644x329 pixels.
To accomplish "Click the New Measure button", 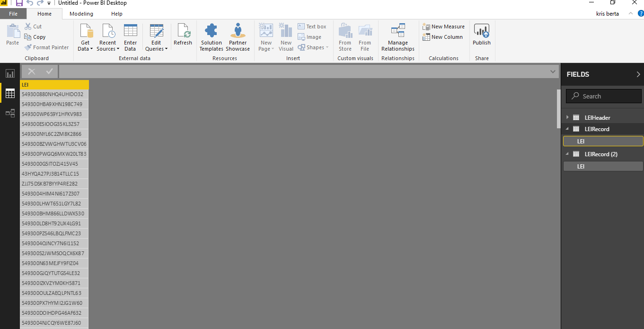I will point(443,27).
